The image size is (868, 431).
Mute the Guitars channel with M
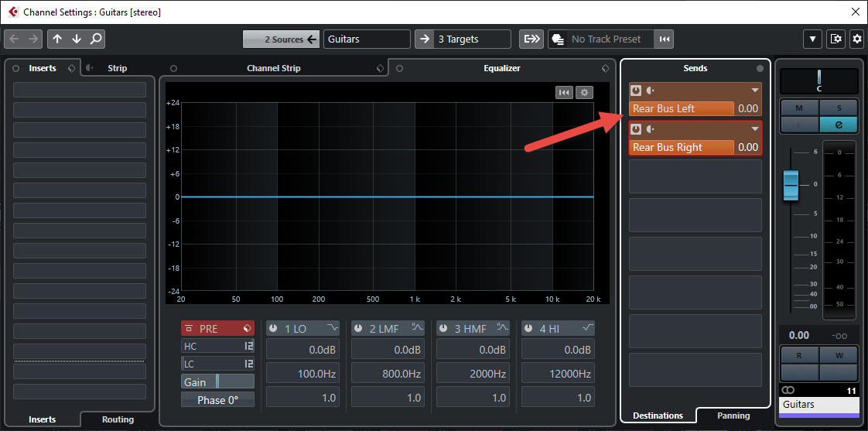(799, 108)
